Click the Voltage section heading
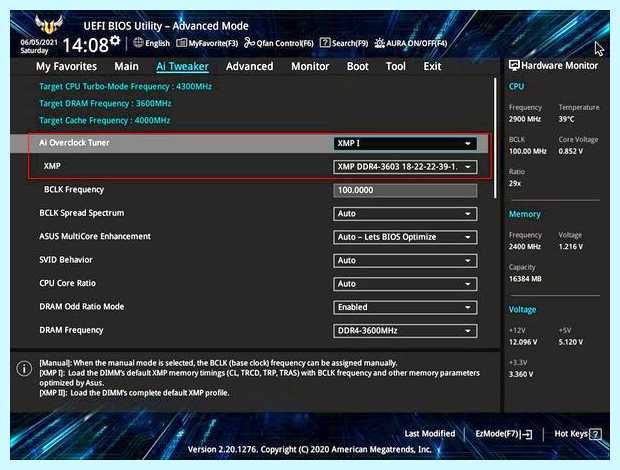This screenshot has height=470, width=620. point(522,310)
